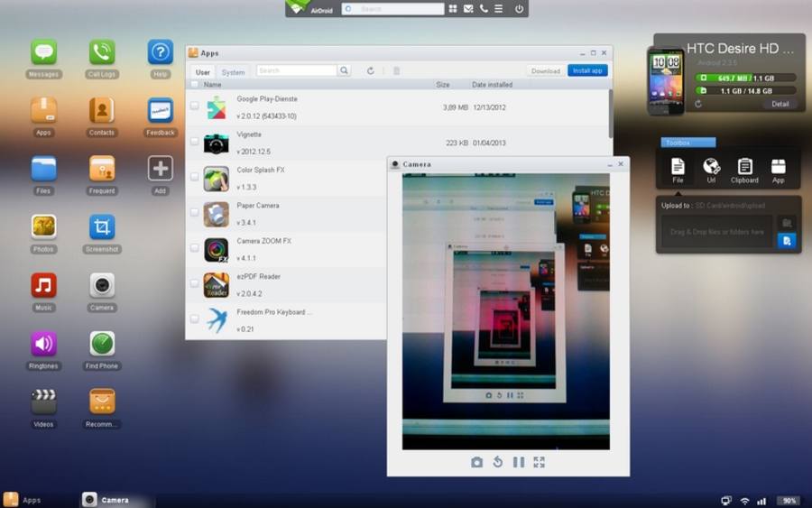Open the top bar message envelope icon
The width and height of the screenshot is (812, 508).
[468, 9]
